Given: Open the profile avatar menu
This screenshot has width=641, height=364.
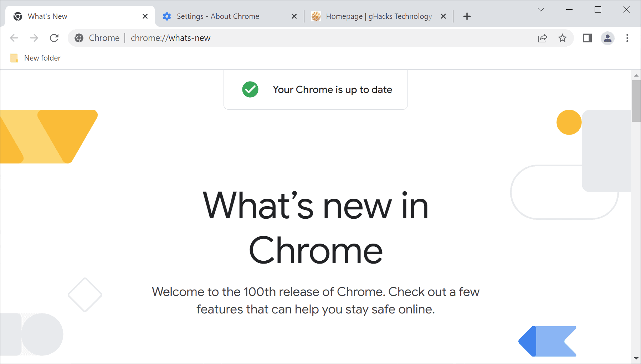Looking at the screenshot, I should 607,38.
